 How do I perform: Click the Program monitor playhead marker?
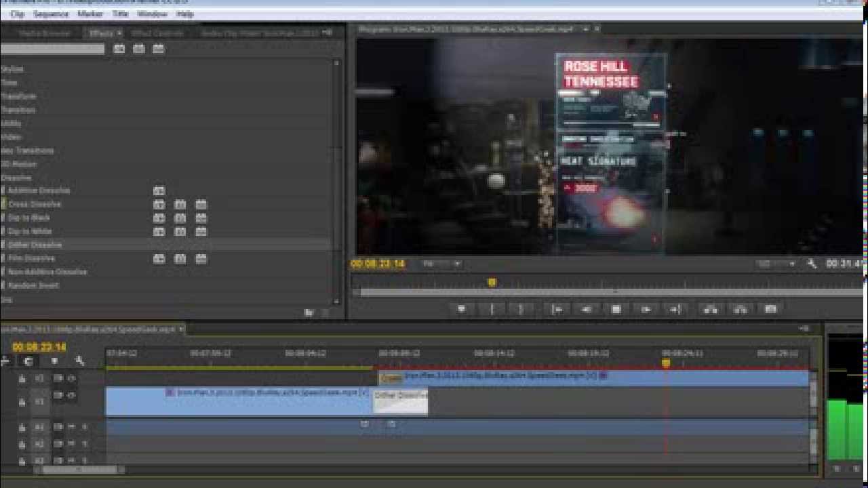492,282
